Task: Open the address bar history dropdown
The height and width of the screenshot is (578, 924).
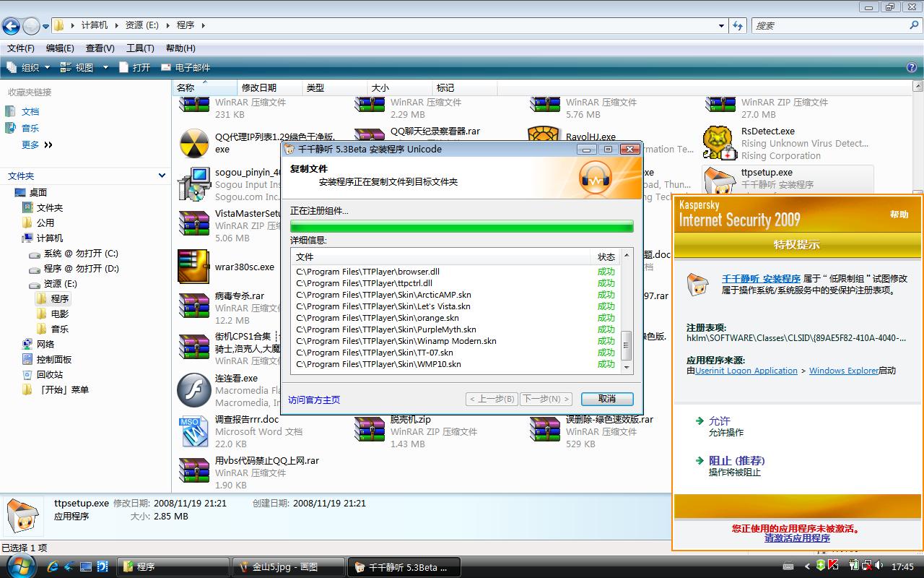Action: [721, 25]
